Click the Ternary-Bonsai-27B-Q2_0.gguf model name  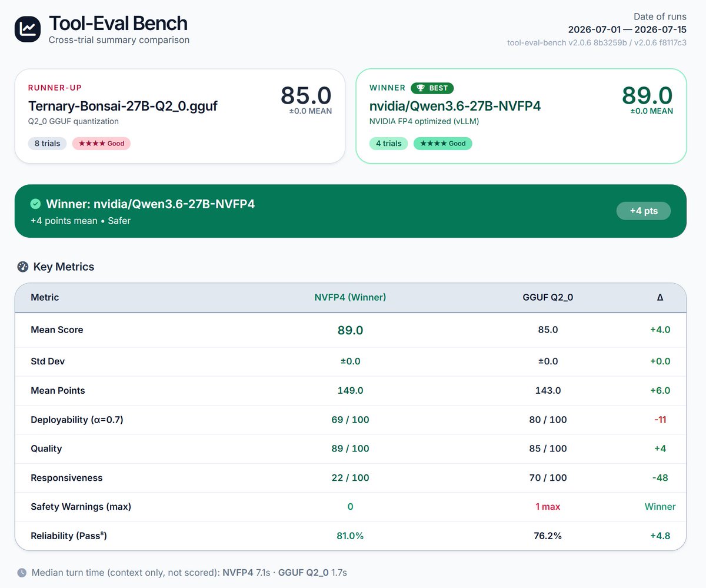[123, 107]
